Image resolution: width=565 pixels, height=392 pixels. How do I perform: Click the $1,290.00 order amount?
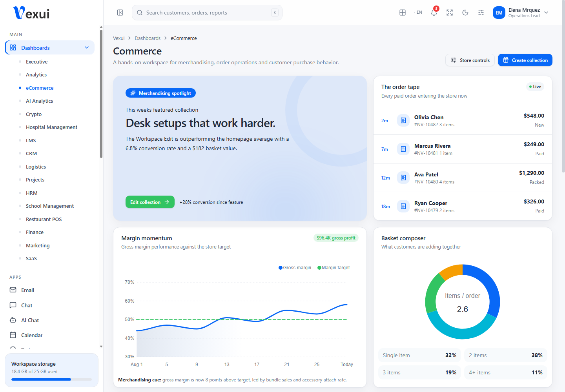point(532,173)
